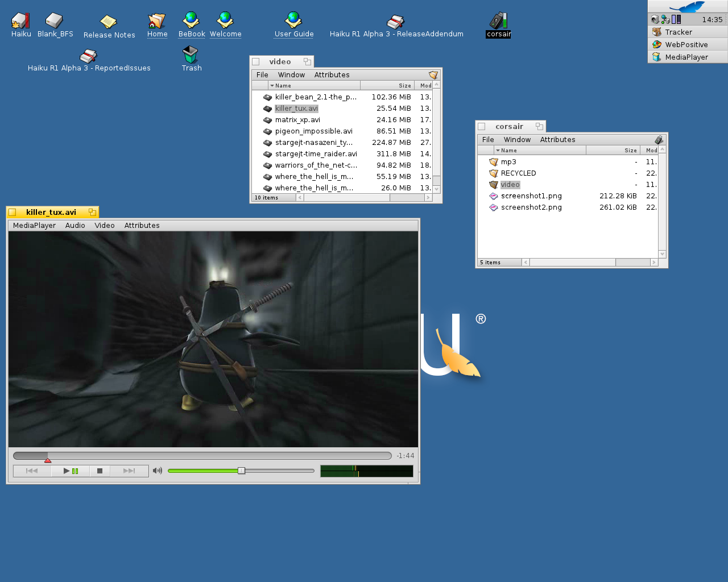Click zoom button on killer_tux.avi window tab
Viewport: 728px width, 582px height.
click(x=92, y=212)
